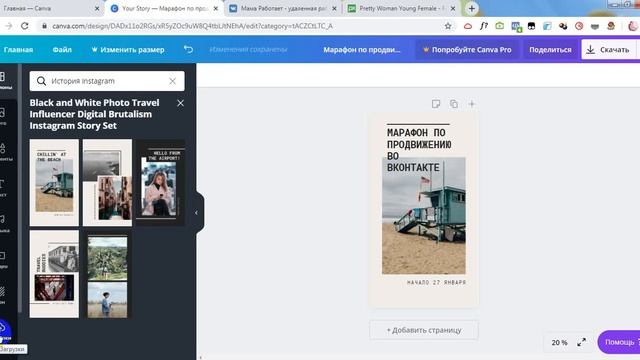Add notes to the page
Screen dimensions: 640x360
point(436,104)
